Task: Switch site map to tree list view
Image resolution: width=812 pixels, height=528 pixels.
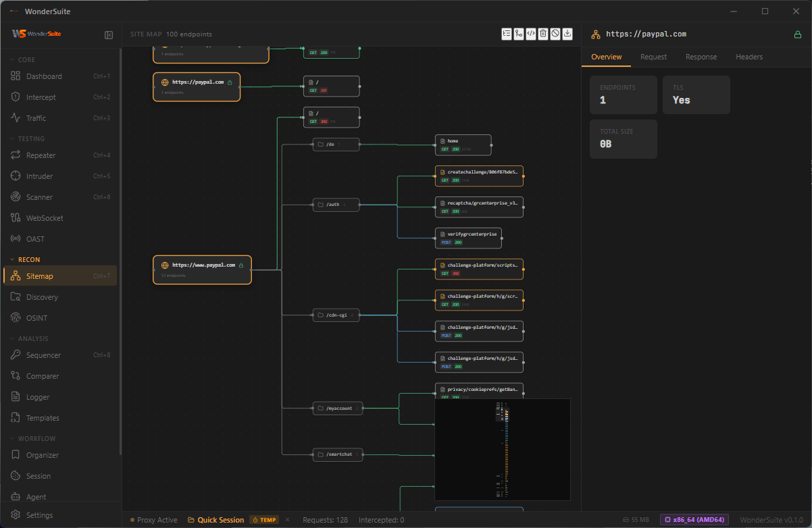Action: point(507,34)
